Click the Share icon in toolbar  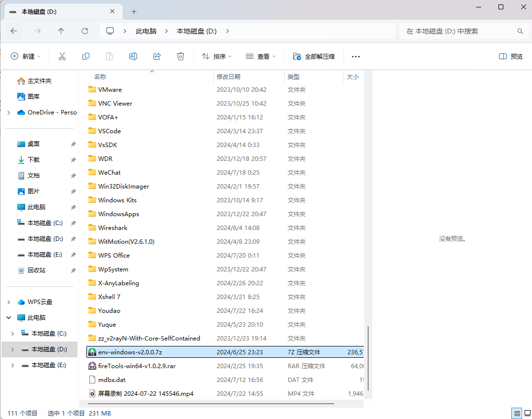[x=157, y=56]
